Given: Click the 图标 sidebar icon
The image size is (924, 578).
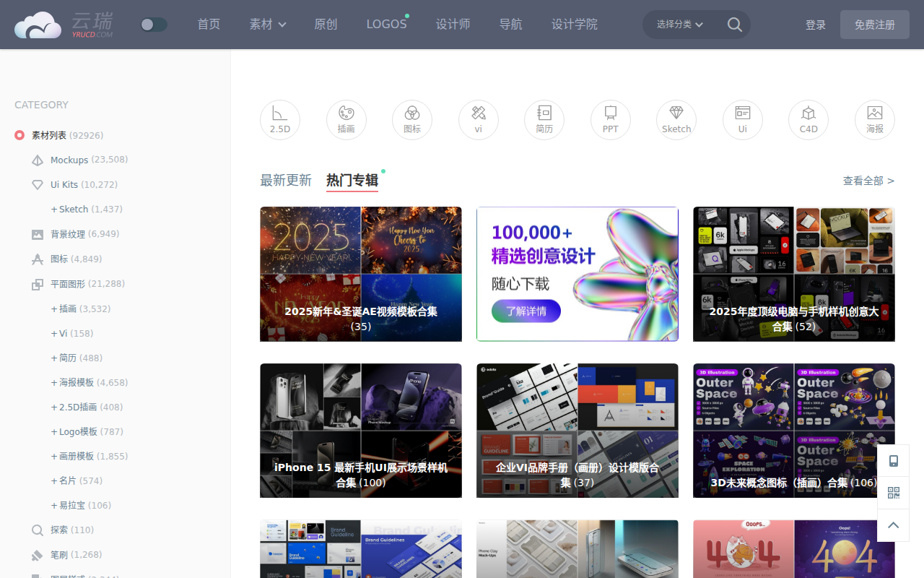Looking at the screenshot, I should pos(38,259).
